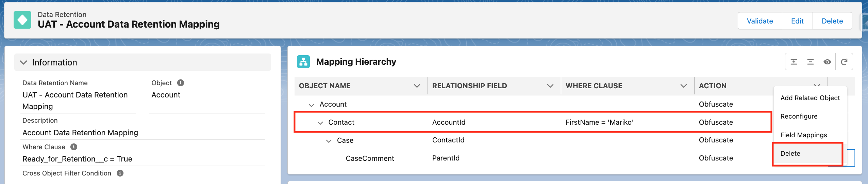The image size is (868, 184).
Task: Select Add Related Object menu item
Action: 810,98
